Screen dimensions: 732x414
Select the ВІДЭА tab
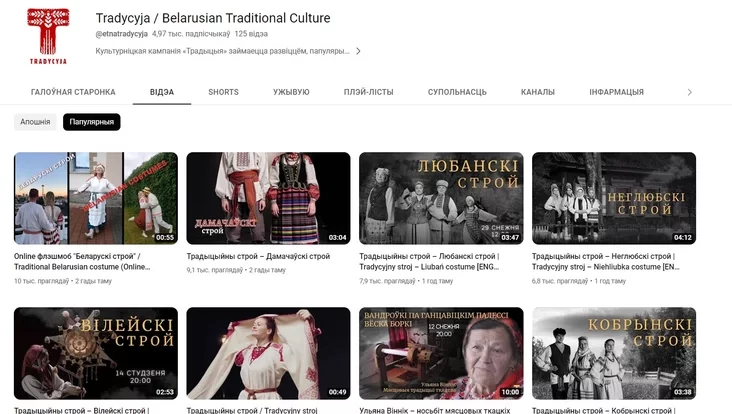pyautogui.click(x=162, y=92)
